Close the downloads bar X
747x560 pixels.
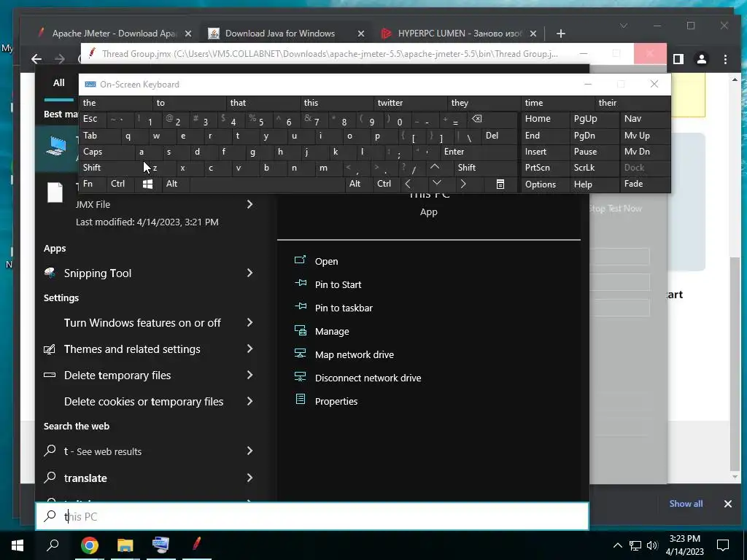[x=728, y=504]
